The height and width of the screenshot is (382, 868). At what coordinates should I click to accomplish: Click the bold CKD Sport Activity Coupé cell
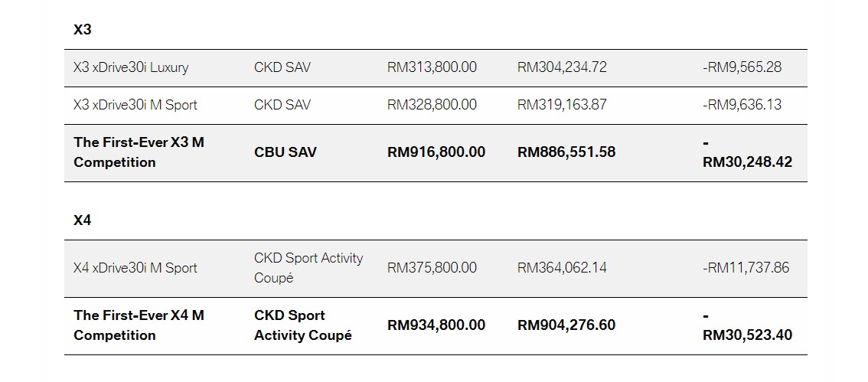point(303,325)
